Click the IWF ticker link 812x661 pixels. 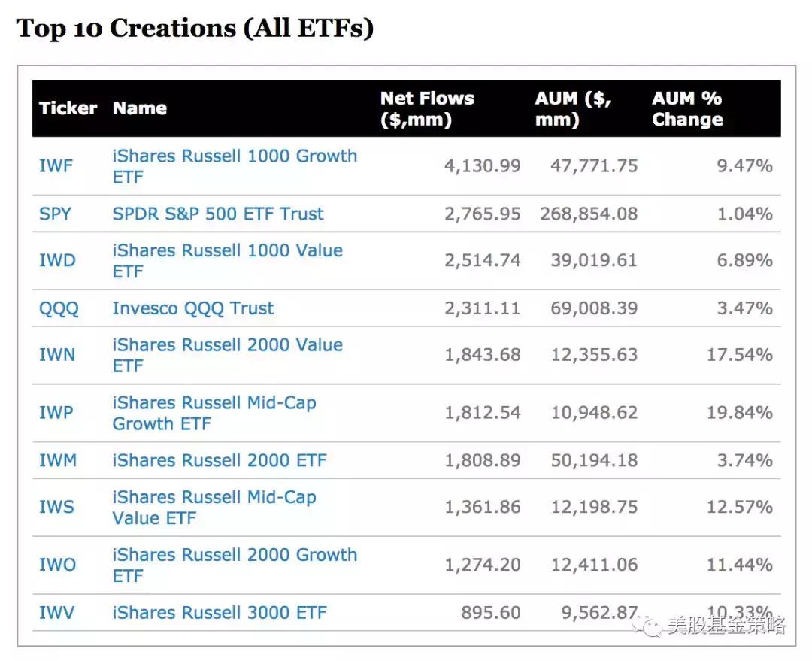pyautogui.click(x=56, y=166)
